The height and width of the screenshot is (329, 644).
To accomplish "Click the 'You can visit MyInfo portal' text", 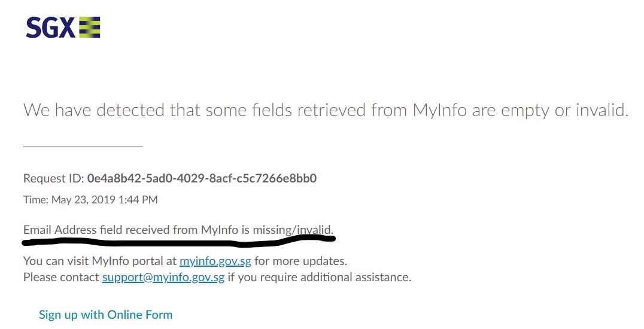I will 100,261.
